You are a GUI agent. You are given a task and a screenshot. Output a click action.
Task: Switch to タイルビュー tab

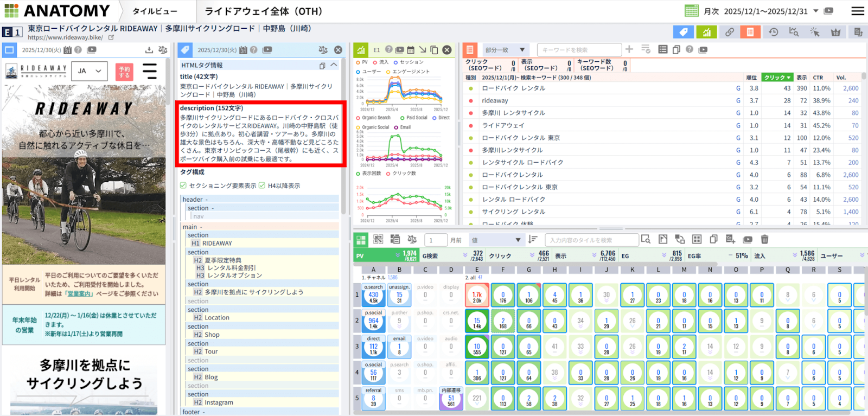155,11
